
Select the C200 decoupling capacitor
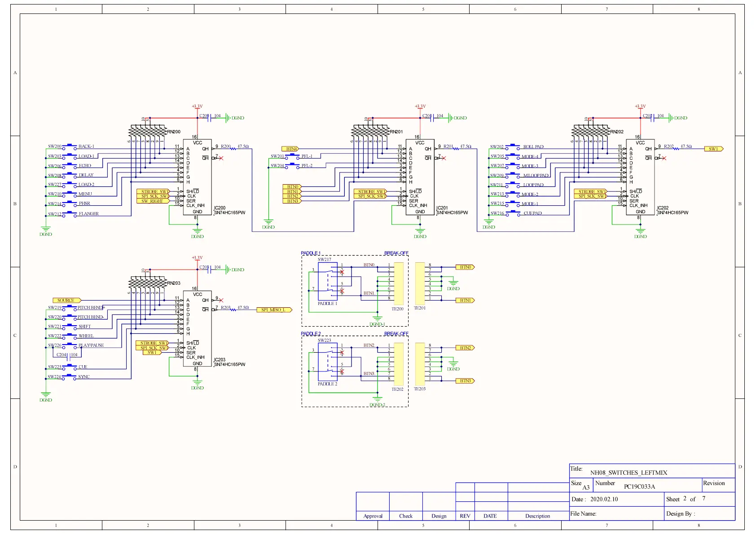point(210,117)
